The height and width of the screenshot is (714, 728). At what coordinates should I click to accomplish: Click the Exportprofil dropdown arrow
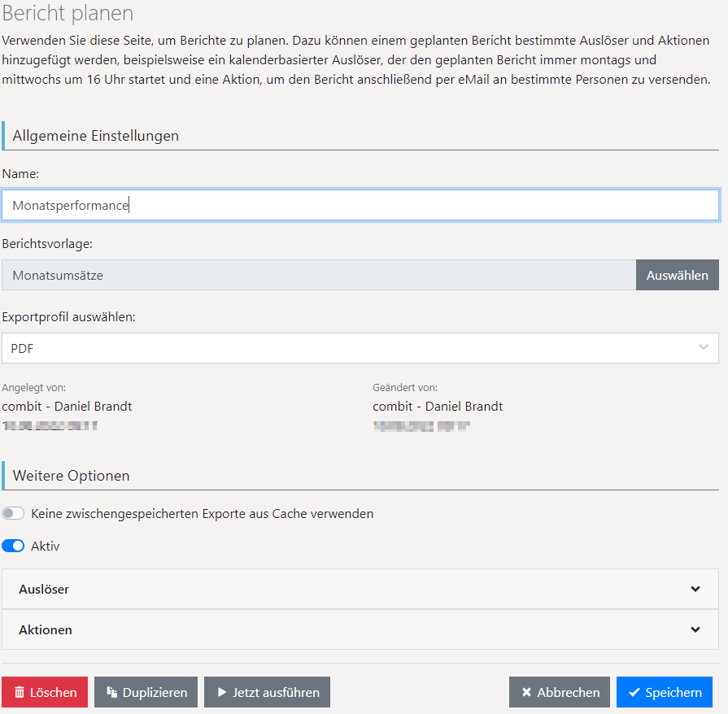(x=703, y=348)
